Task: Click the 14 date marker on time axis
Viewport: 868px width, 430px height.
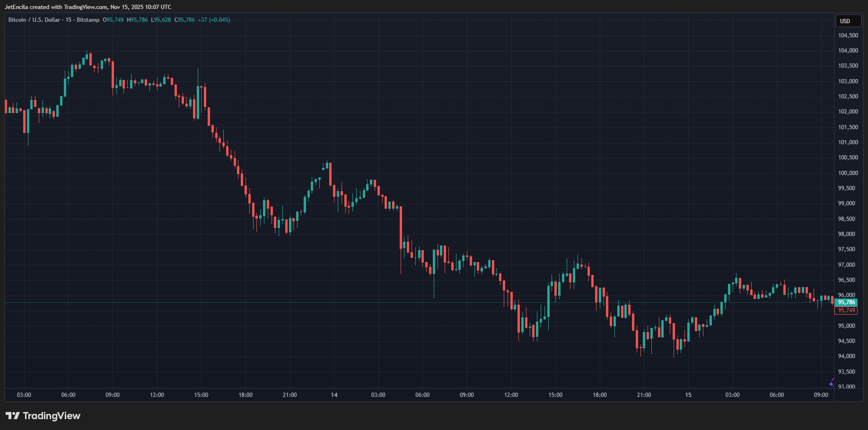Action: tap(334, 395)
